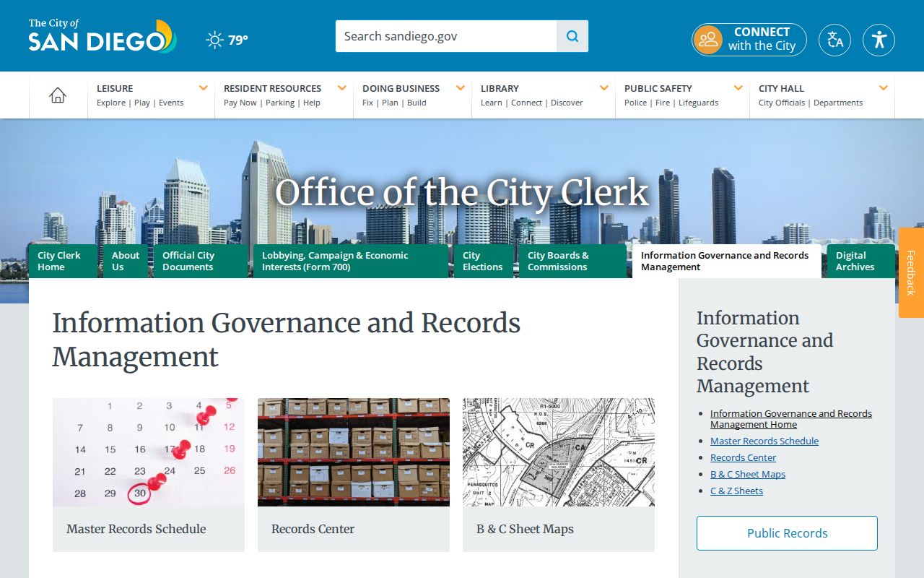Expand the Library menu arrow
924x578 pixels.
[x=604, y=88]
